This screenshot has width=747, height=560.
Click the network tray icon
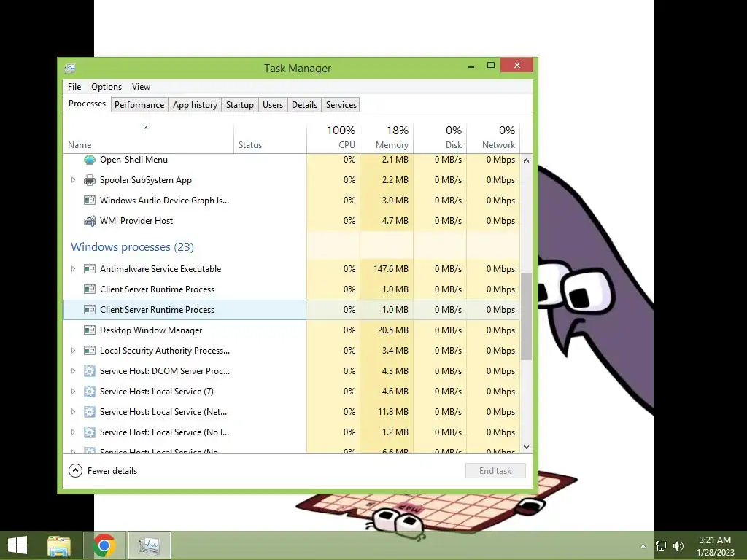pos(661,546)
